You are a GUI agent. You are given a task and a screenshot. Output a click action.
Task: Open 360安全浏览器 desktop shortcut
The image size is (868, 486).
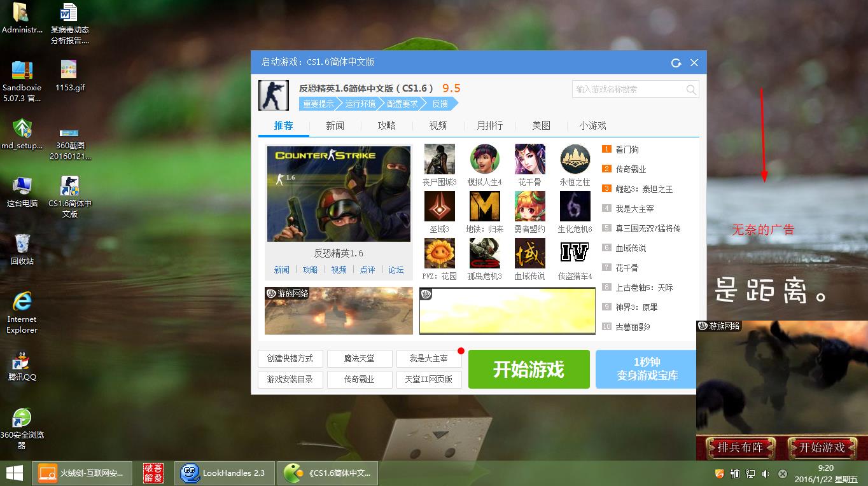[22, 418]
